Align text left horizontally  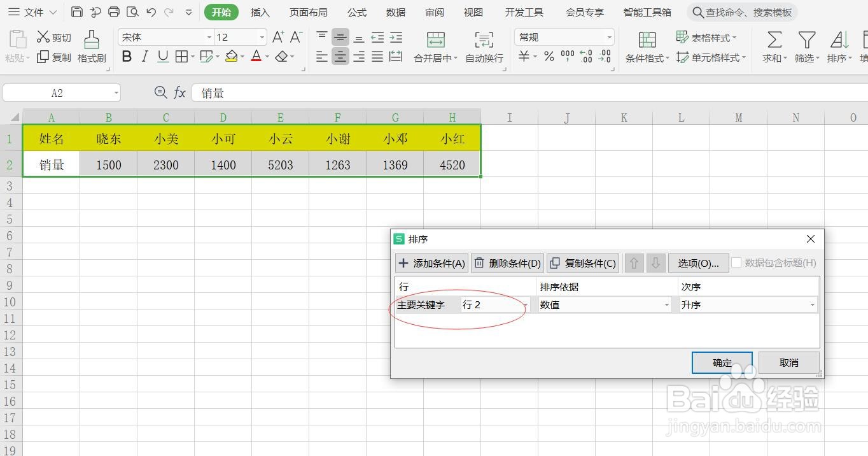tap(323, 57)
